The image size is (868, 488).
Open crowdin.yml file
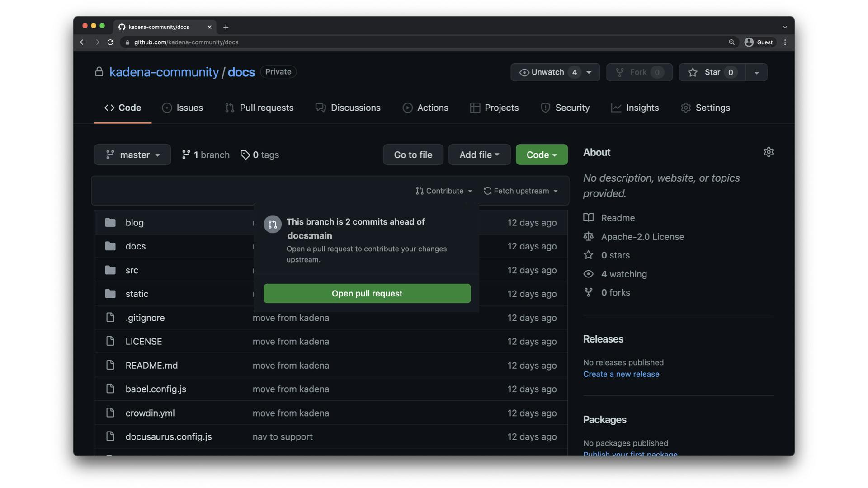150,413
